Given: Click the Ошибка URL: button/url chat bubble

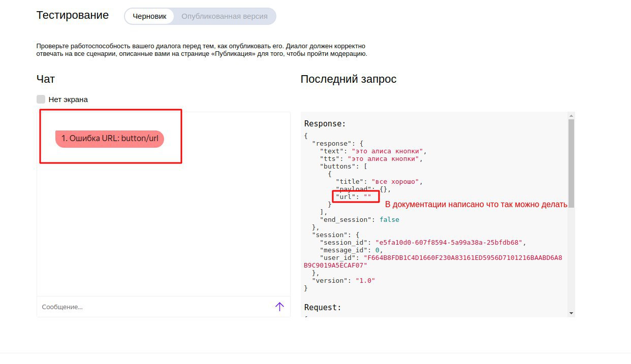Looking at the screenshot, I should coord(110,138).
